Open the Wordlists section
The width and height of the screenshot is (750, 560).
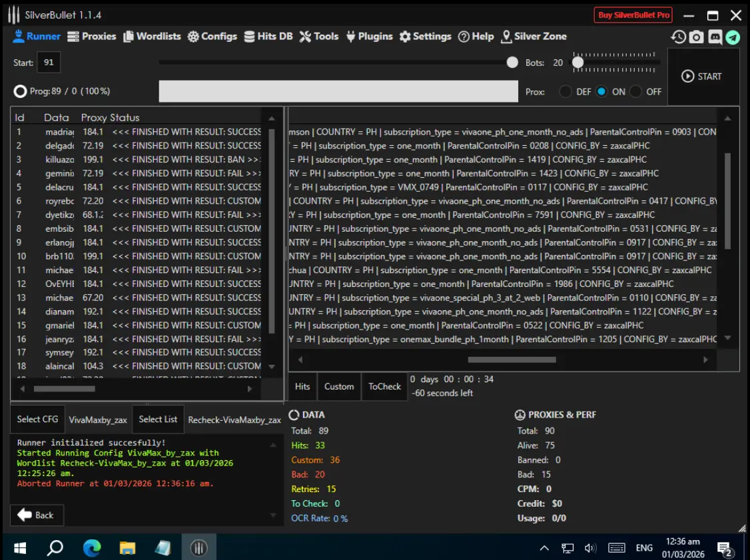(x=152, y=37)
